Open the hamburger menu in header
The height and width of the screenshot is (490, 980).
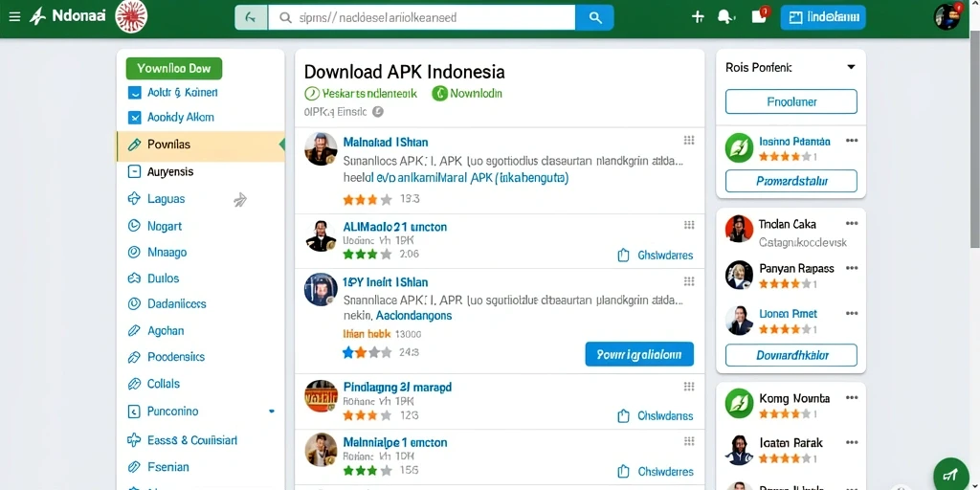pyautogui.click(x=13, y=17)
